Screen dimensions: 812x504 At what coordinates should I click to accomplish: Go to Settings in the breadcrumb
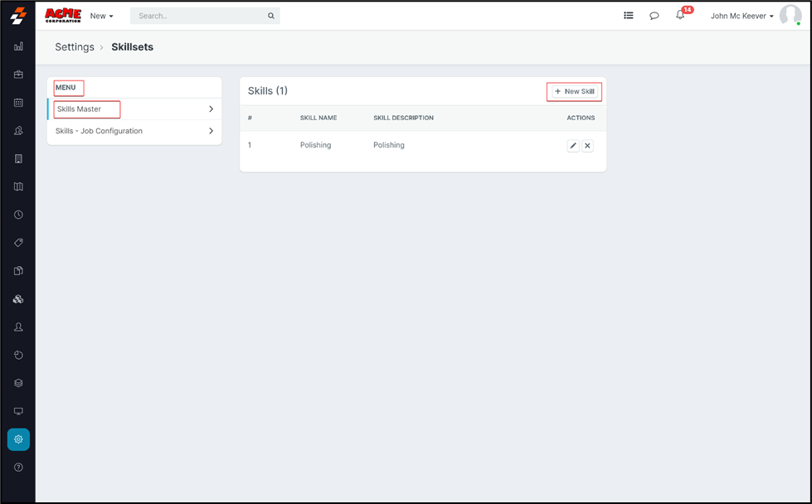tap(75, 47)
